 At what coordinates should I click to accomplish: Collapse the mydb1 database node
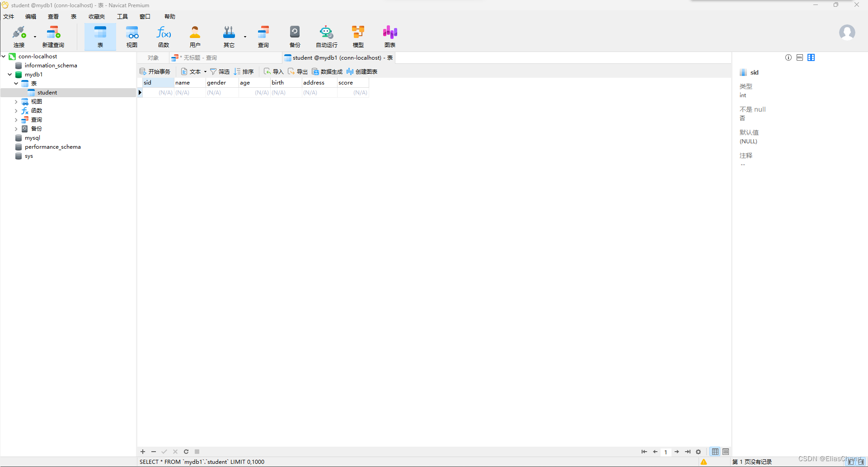tap(9, 74)
